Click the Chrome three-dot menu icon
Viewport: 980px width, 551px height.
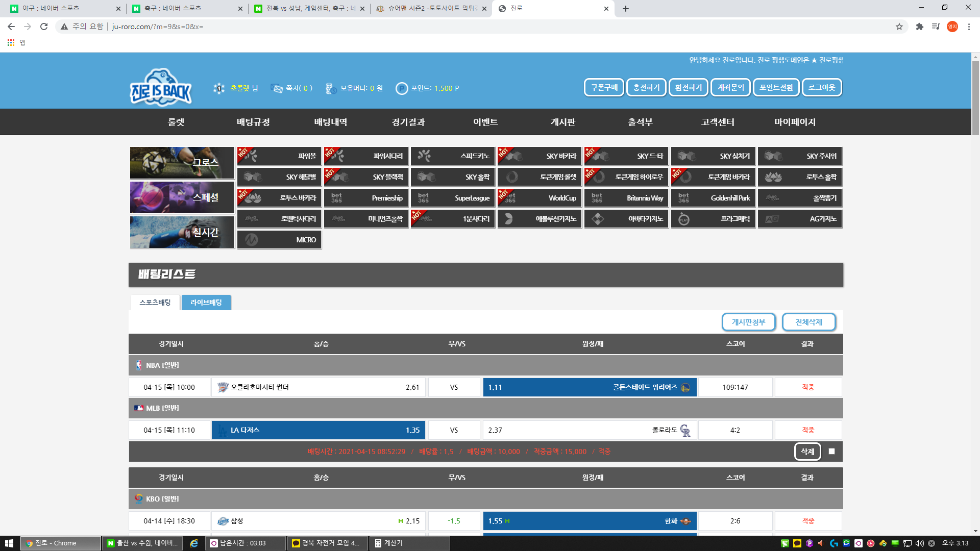tap(969, 27)
